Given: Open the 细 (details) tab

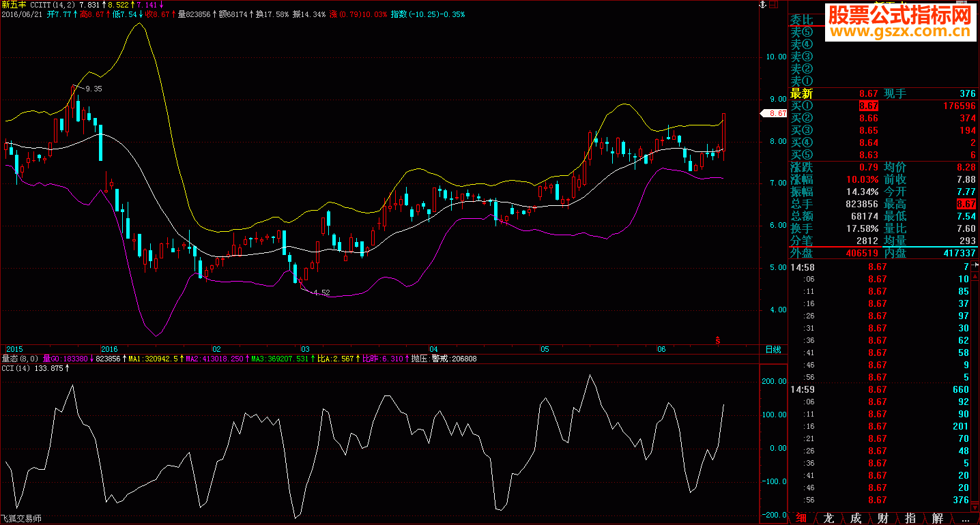Looking at the screenshot, I should point(802,518).
